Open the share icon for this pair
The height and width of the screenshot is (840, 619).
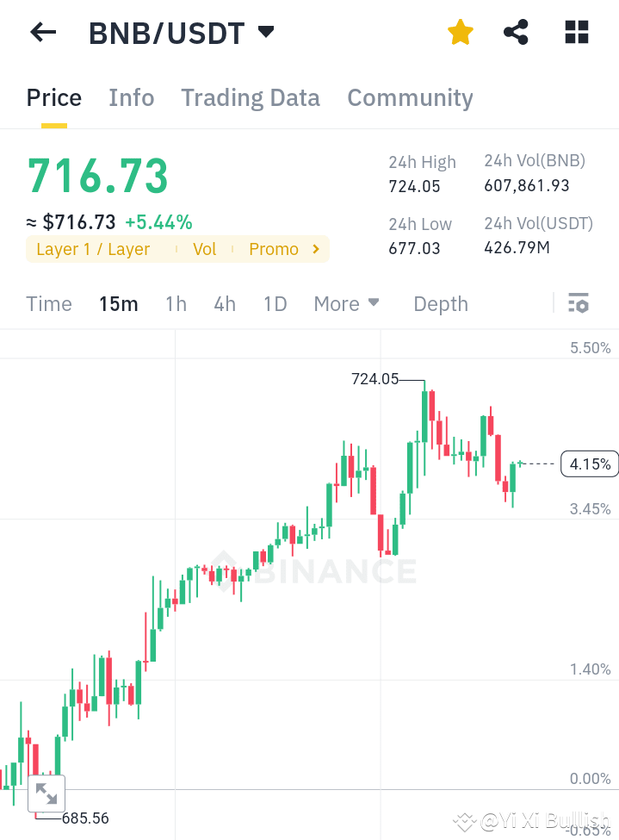pyautogui.click(x=515, y=32)
